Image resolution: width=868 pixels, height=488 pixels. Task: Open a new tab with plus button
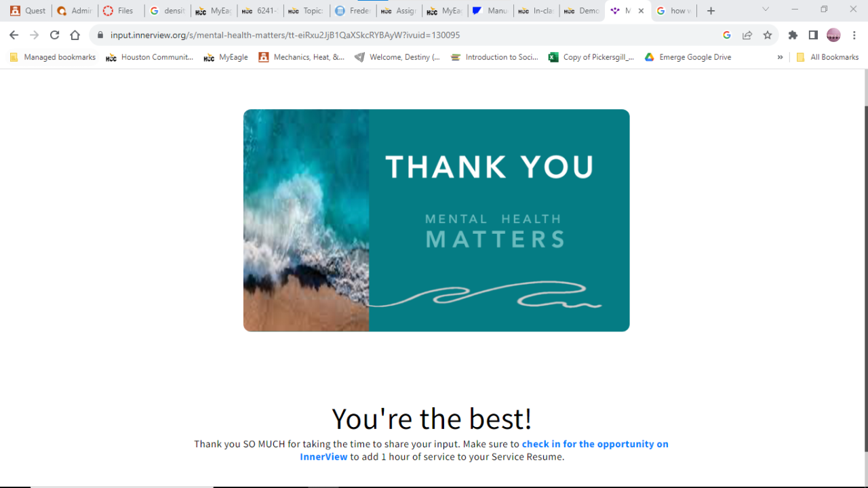(711, 11)
